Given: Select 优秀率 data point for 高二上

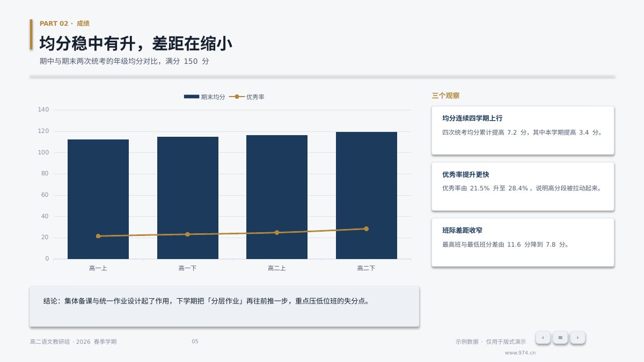Looking at the screenshot, I should pyautogui.click(x=277, y=233).
